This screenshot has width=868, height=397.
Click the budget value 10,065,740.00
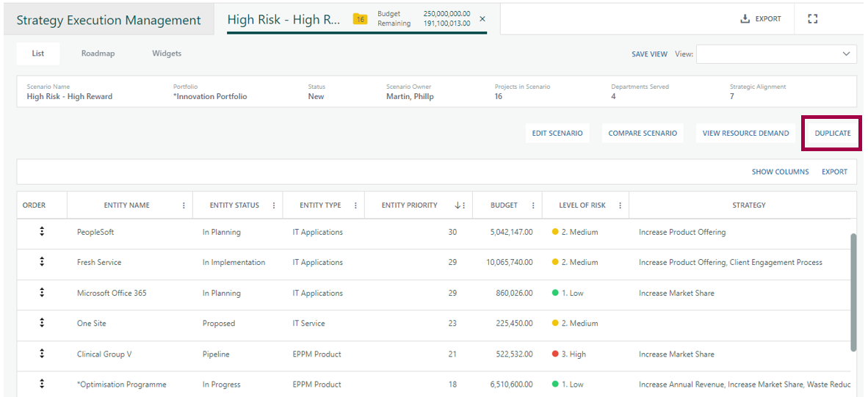[510, 263]
